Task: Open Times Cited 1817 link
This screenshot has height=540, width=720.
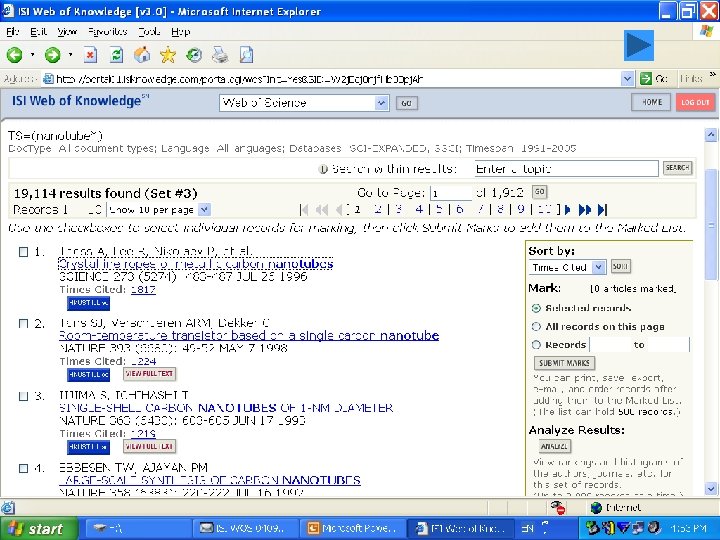Action: pyautogui.click(x=143, y=290)
